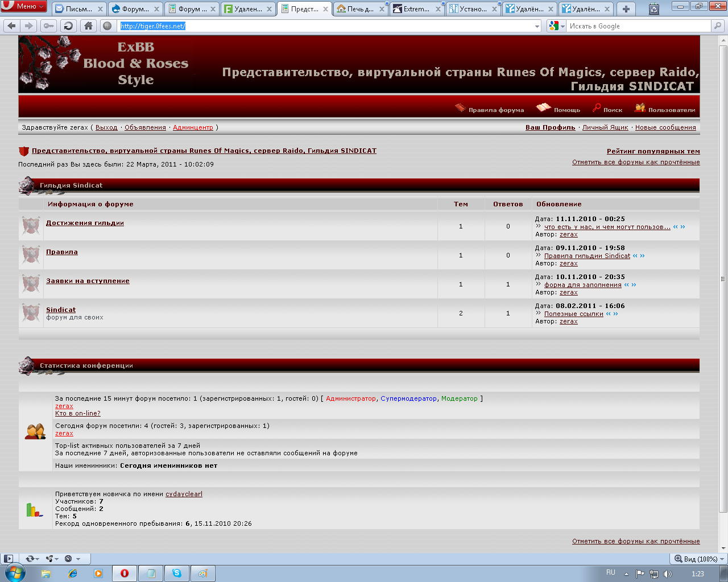Switch to the Печь д... tab
This screenshot has height=582, width=728.
coord(361,9)
